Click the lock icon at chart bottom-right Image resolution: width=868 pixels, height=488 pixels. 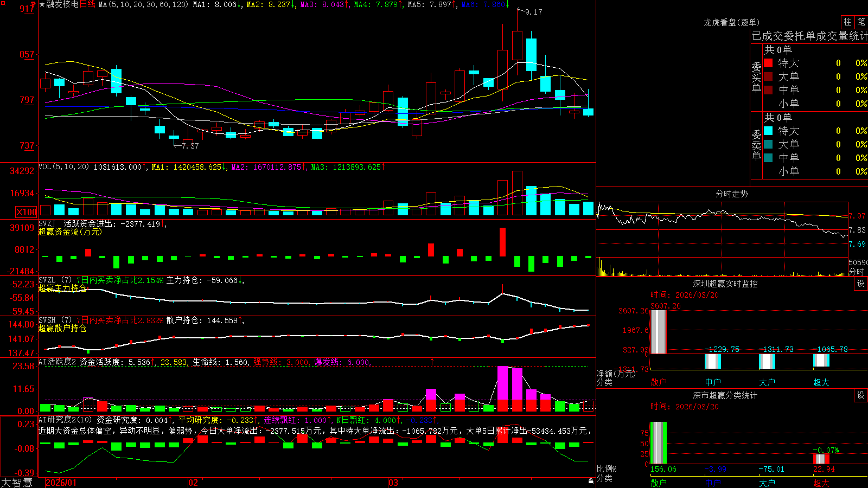pyautogui.click(x=591, y=481)
